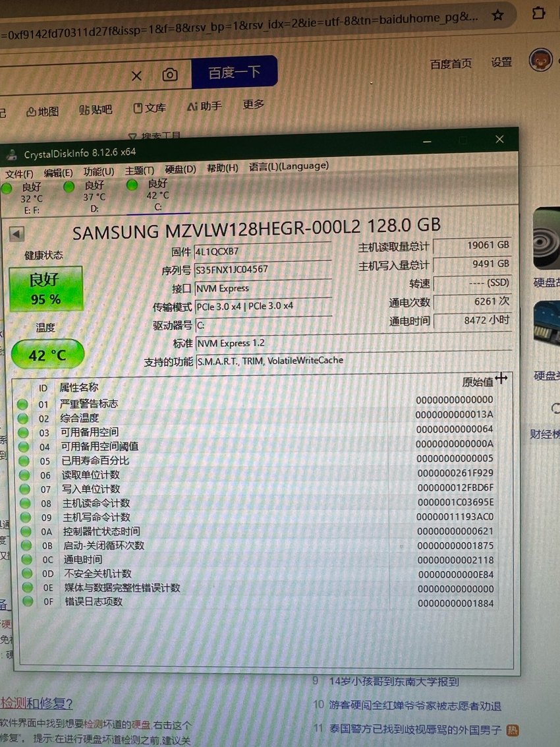Click the power-on count value 6261 次

point(473,301)
